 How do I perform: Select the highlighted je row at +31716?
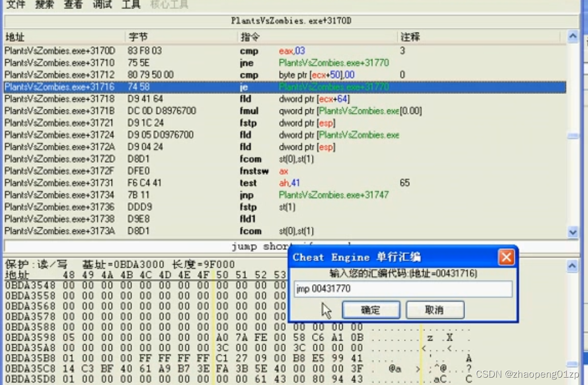(285, 87)
